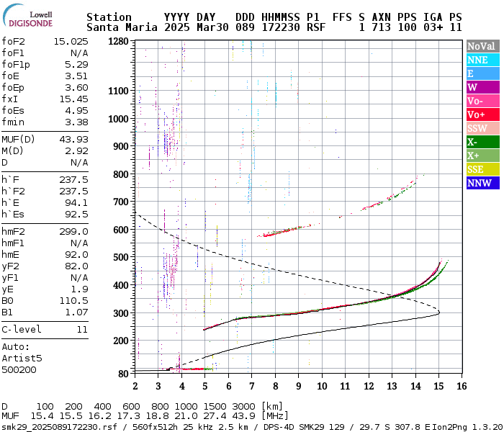Click the 15 MHz frequency axis label
Viewport: 504px width, 432px height.
pyautogui.click(x=438, y=386)
